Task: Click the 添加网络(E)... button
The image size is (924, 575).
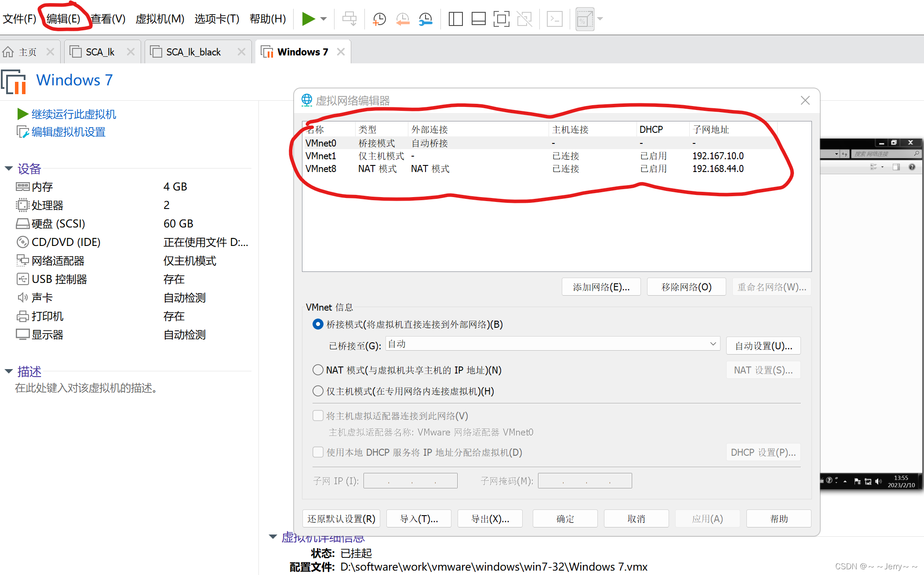Action: tap(601, 287)
